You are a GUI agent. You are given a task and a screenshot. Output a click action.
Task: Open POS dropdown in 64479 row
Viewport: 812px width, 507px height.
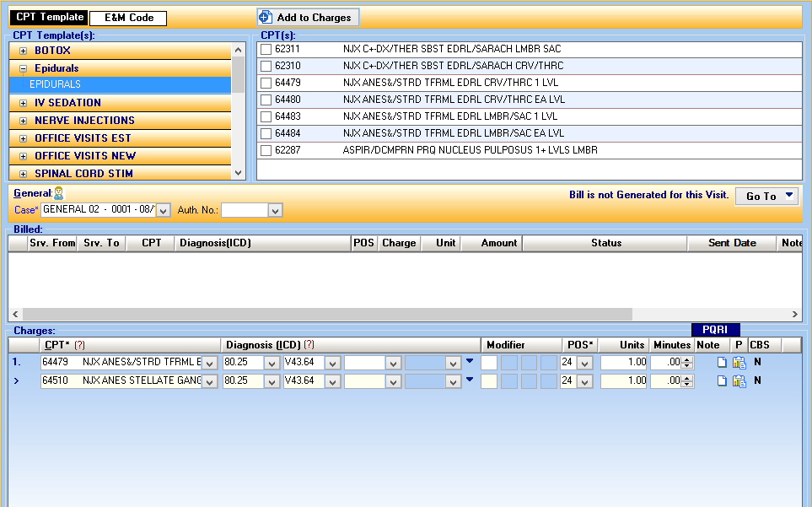click(584, 364)
